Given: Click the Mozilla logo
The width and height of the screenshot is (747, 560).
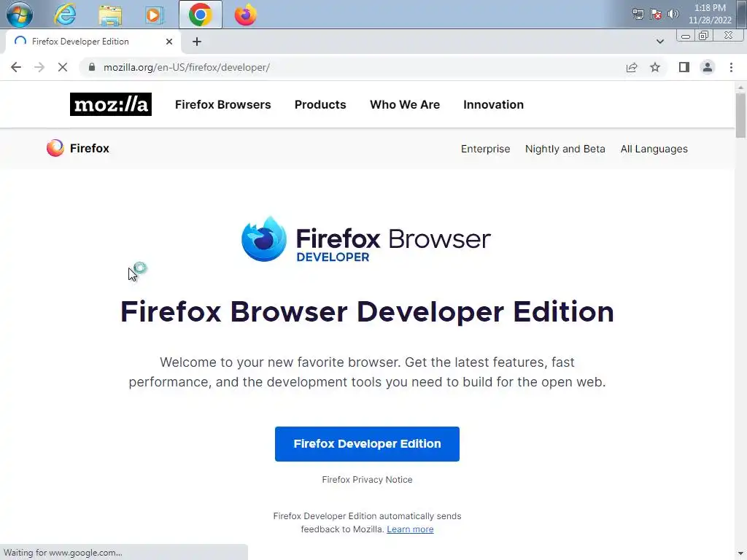Looking at the screenshot, I should (111, 104).
